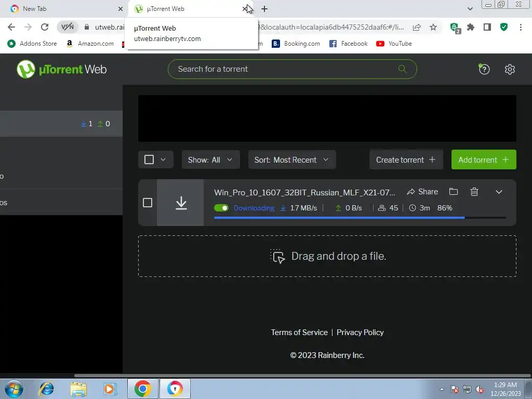
Task: Open Windows Explorer from the taskbar
Action: (78, 389)
